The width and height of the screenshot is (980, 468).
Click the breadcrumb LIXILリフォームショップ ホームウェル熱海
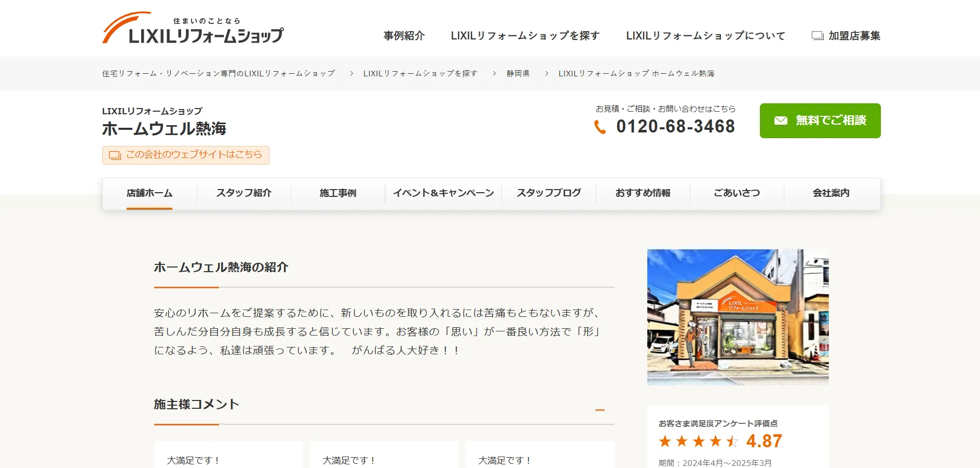(x=636, y=74)
